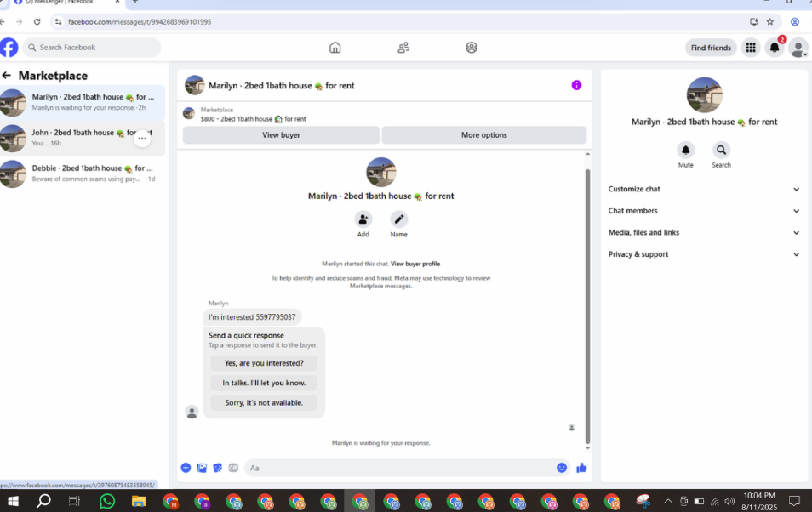
Task: Open the emoji picker smiley icon
Action: [x=562, y=468]
